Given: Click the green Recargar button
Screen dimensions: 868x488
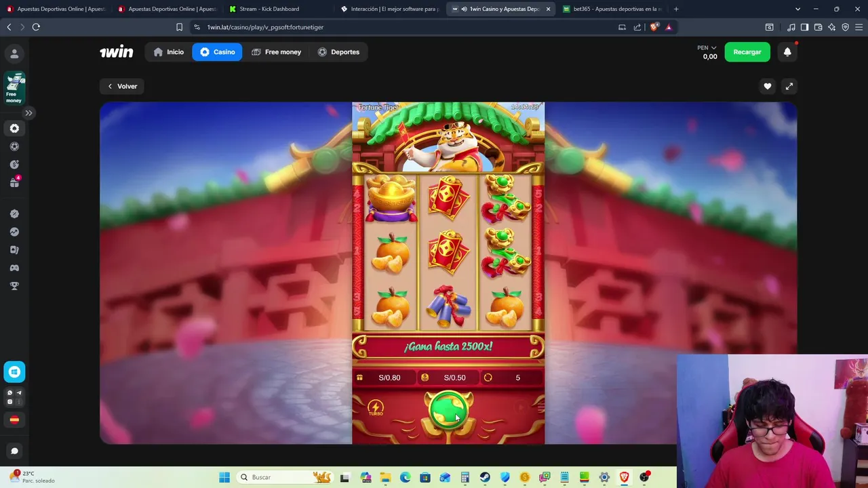Looking at the screenshot, I should pos(747,52).
